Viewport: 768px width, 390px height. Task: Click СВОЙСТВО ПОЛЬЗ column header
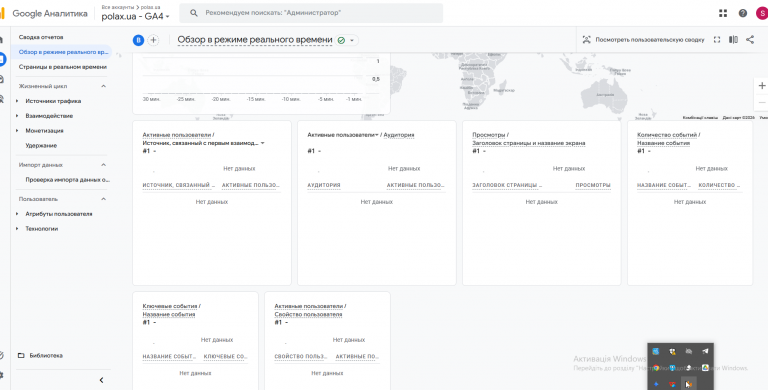point(301,357)
